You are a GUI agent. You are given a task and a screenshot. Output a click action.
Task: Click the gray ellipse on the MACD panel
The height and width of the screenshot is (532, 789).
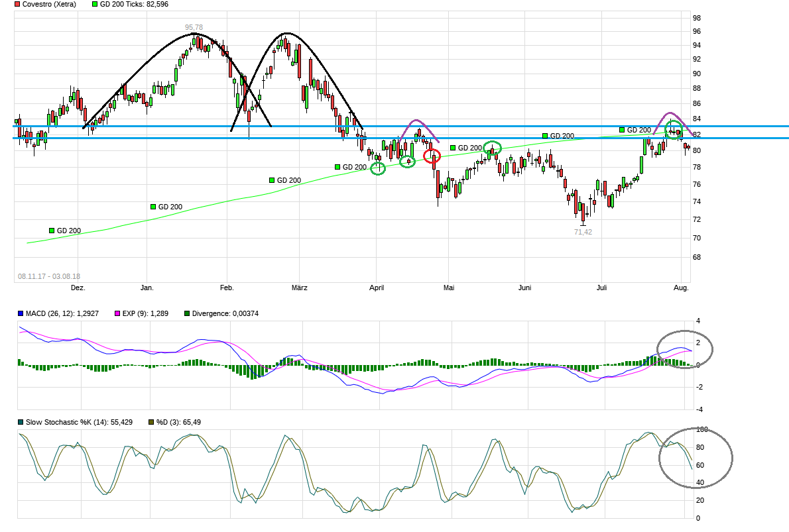click(685, 348)
